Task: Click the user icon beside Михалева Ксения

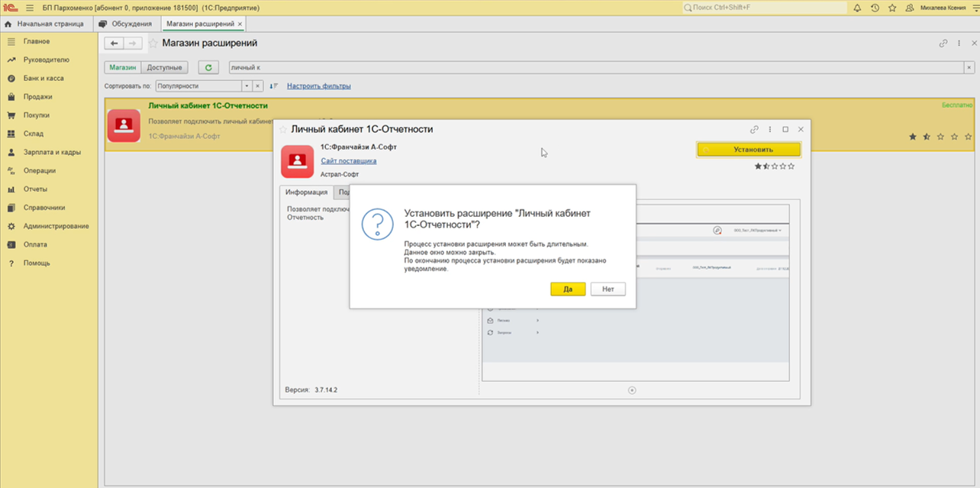Action: tap(910, 8)
